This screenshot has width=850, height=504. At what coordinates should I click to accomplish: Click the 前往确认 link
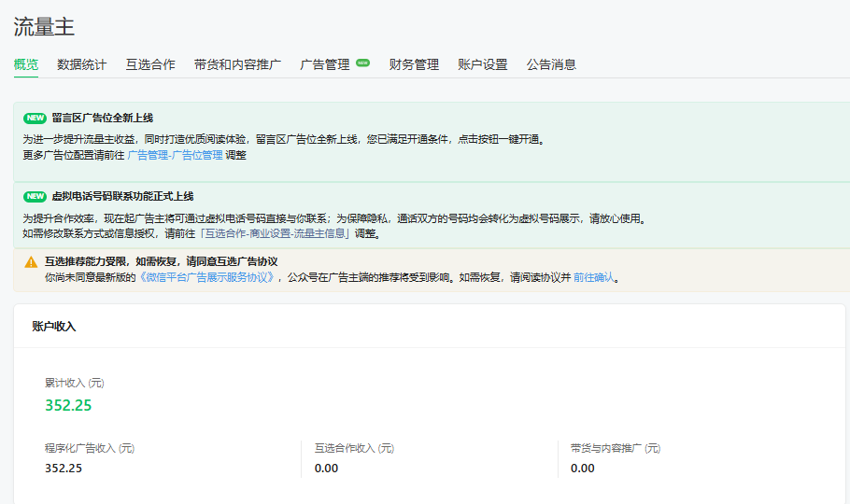click(x=593, y=277)
